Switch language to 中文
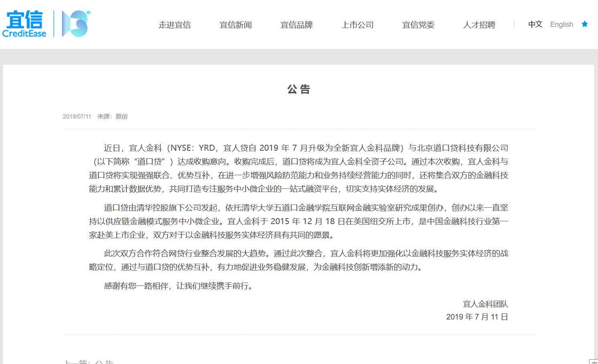This screenshot has height=364, width=598. pyautogui.click(x=535, y=24)
